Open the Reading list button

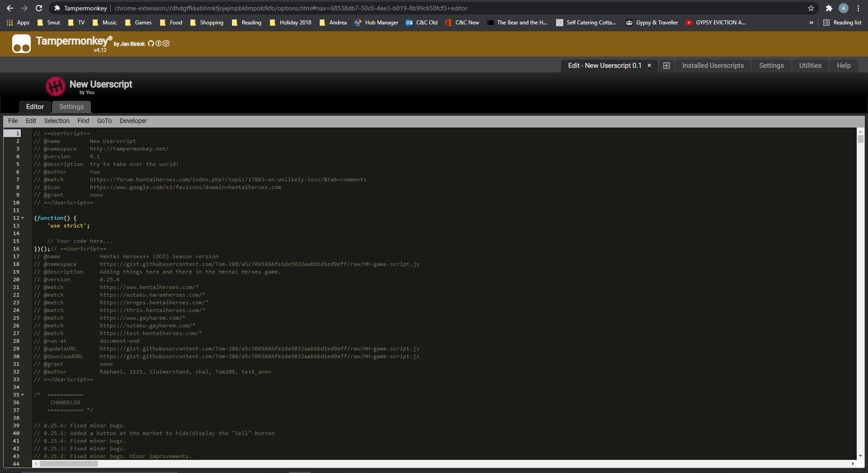point(842,23)
